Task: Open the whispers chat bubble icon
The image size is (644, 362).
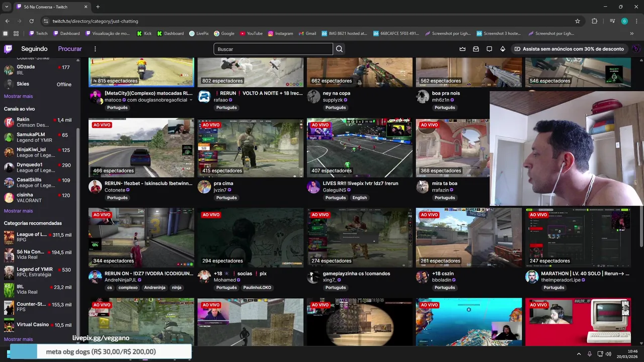Action: pos(489,49)
